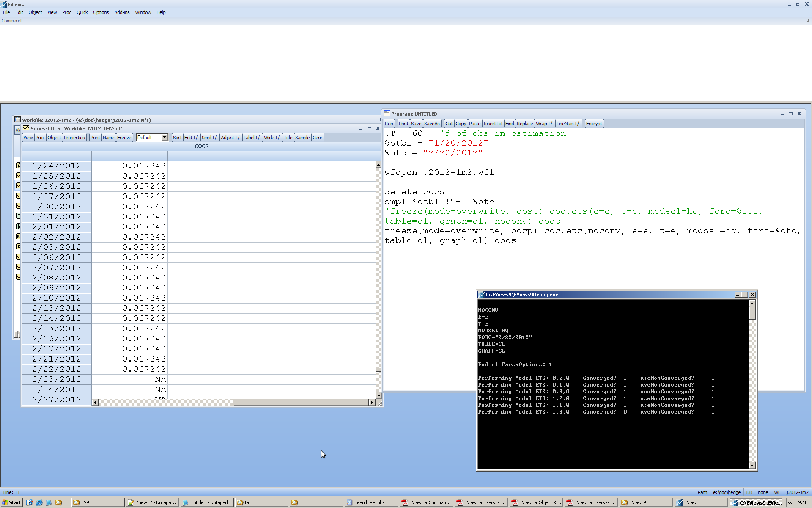Click the Command window input area

[x=405, y=63]
